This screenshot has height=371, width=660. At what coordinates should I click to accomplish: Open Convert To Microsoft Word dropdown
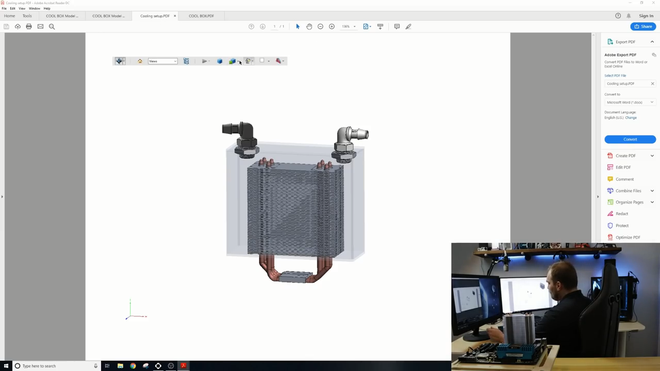click(630, 102)
